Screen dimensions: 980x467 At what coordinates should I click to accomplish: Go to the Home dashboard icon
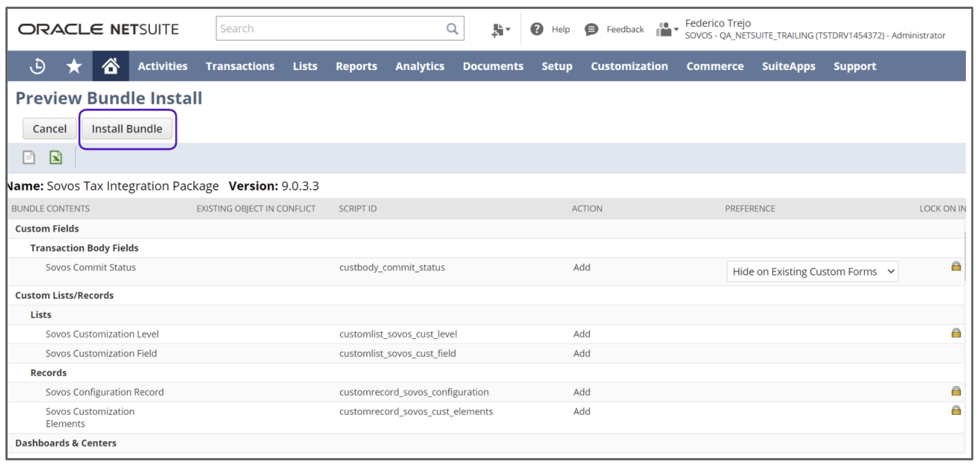111,66
